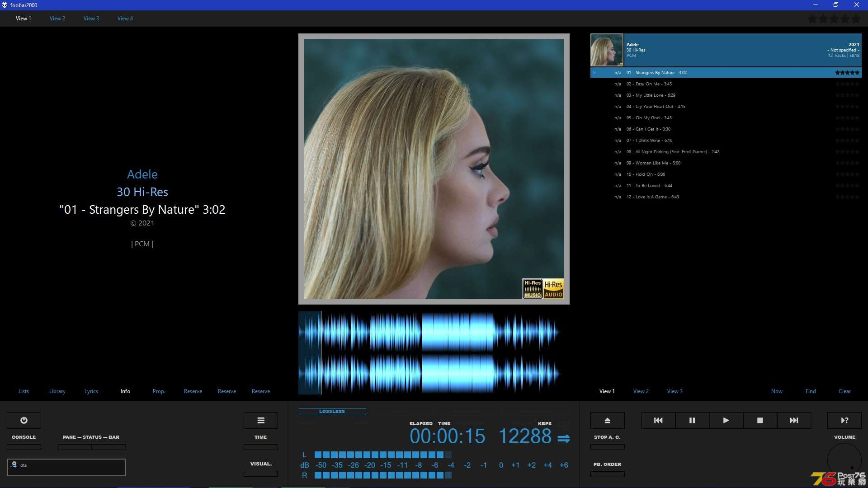The width and height of the screenshot is (868, 488).
Task: Switch to View 3 under the playlist
Action: pyautogui.click(x=675, y=391)
